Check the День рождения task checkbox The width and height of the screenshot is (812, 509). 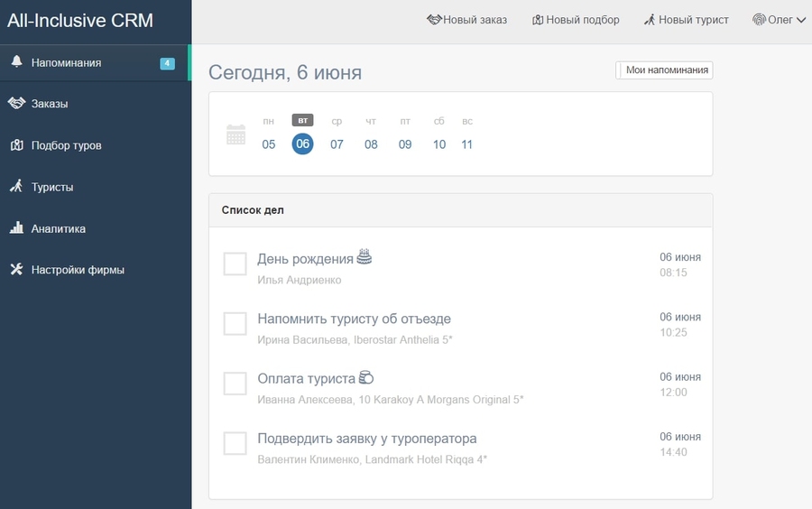tap(235, 264)
